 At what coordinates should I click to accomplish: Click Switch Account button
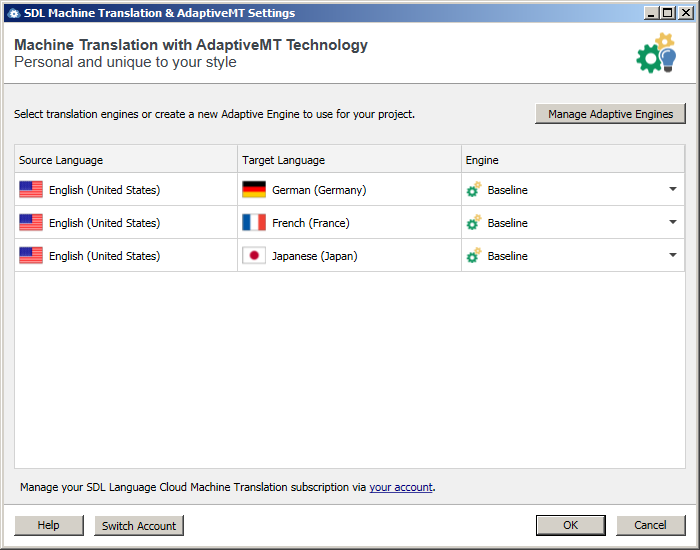tap(139, 525)
